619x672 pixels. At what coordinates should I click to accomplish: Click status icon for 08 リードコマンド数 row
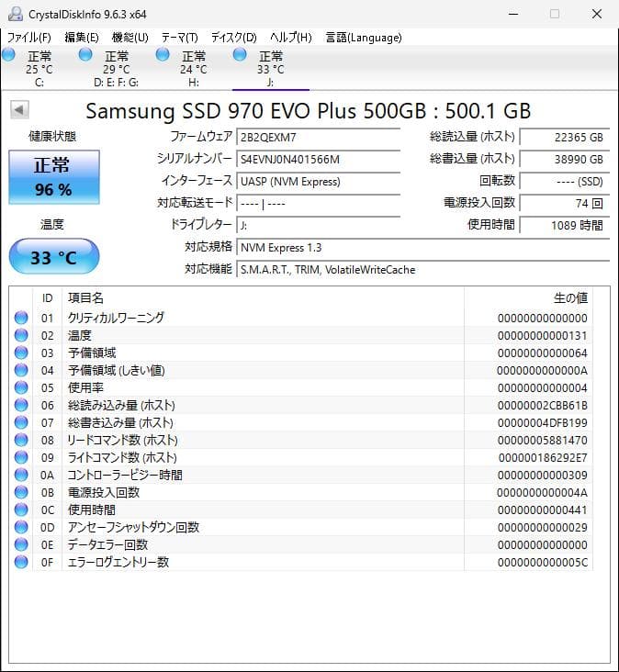point(21,440)
